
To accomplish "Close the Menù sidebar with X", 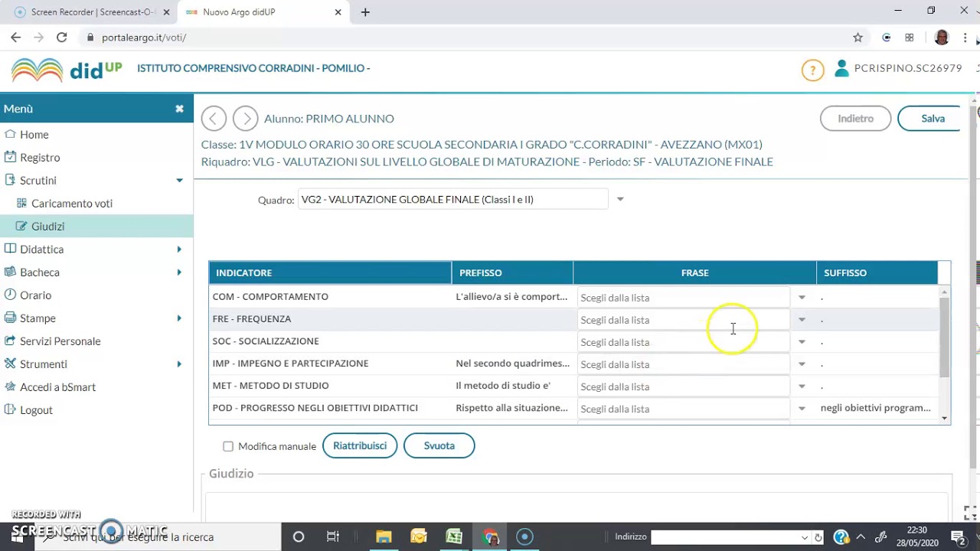I will tap(179, 109).
